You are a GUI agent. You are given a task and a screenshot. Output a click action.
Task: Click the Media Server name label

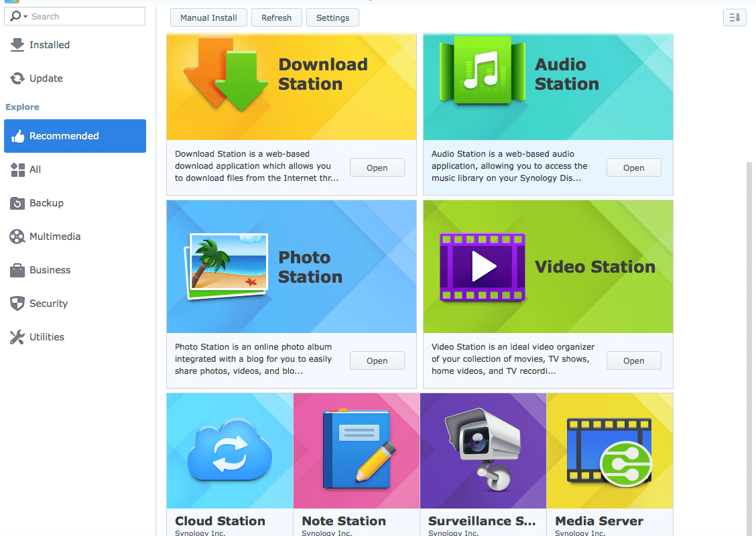click(x=598, y=521)
